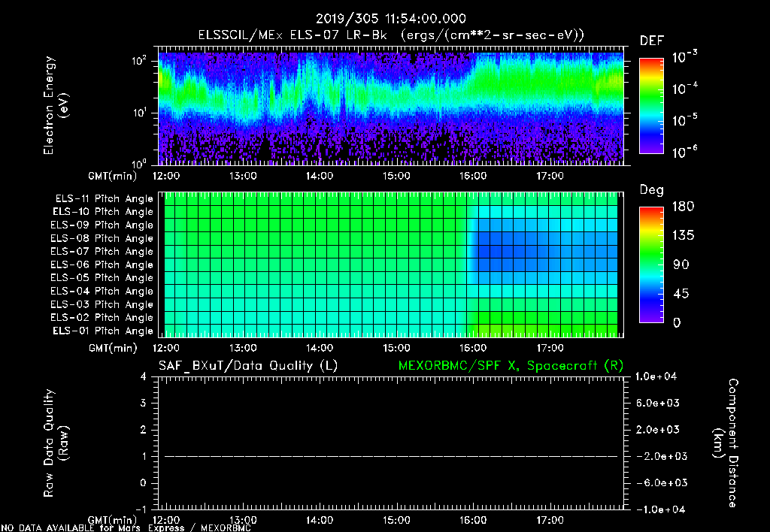The image size is (770, 532).
Task: Click the 6.0e+03 right axis value
Action: point(658,403)
